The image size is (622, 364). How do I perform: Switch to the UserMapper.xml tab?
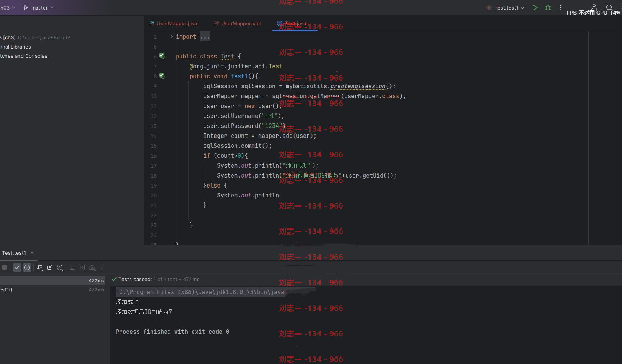pyautogui.click(x=237, y=23)
